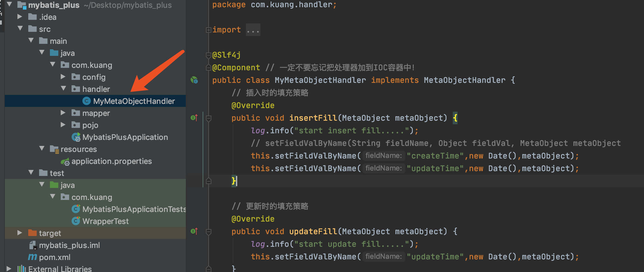Collapse the com.kuang package under main
Viewport: 644px width, 272px height.
53,65
